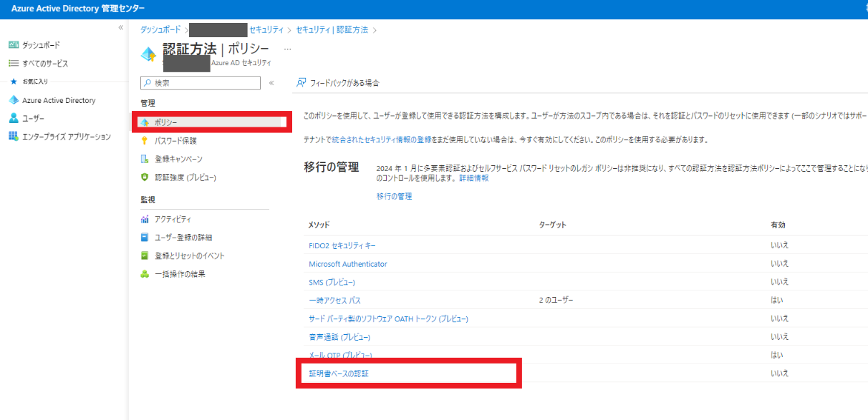Click はい in the 一時アクセス パス row
Viewport: 868px width, 420px height.
(x=777, y=301)
